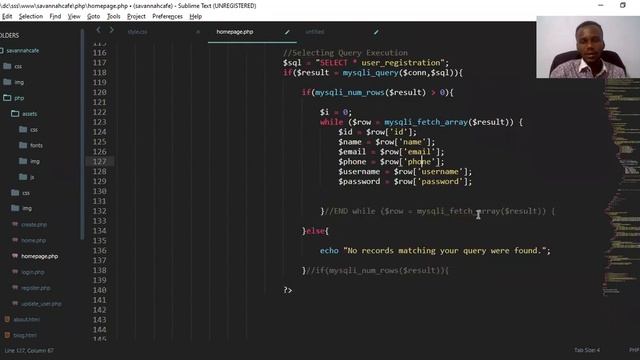Open the Project menu
The width and height of the screenshot is (640, 360).
pyautogui.click(x=136, y=16)
